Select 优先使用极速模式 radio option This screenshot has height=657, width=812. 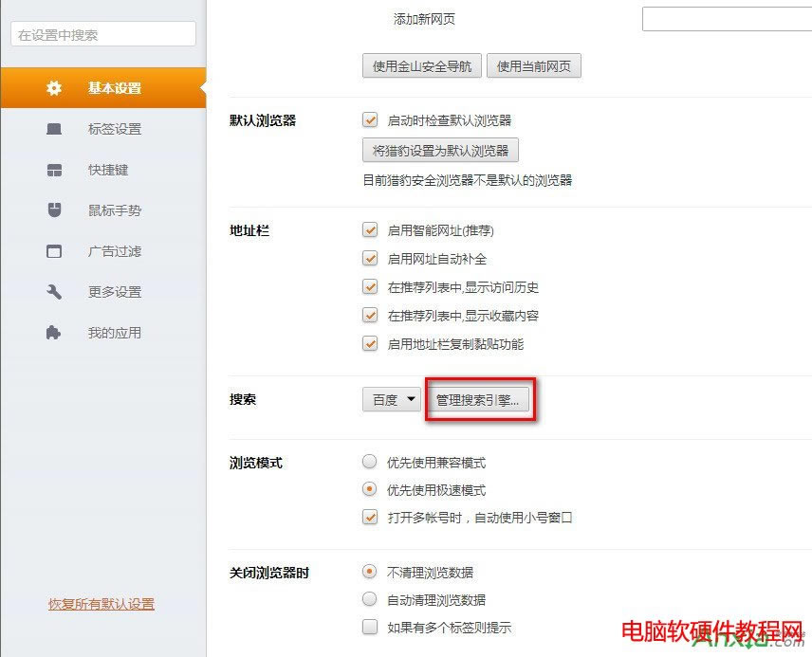coord(369,489)
